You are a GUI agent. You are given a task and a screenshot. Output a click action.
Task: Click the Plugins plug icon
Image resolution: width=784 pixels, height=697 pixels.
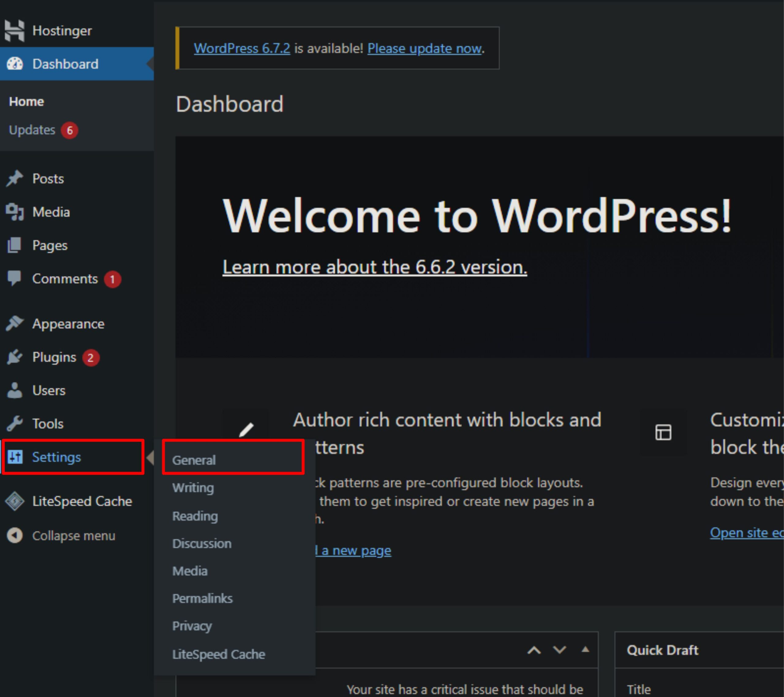tap(15, 357)
